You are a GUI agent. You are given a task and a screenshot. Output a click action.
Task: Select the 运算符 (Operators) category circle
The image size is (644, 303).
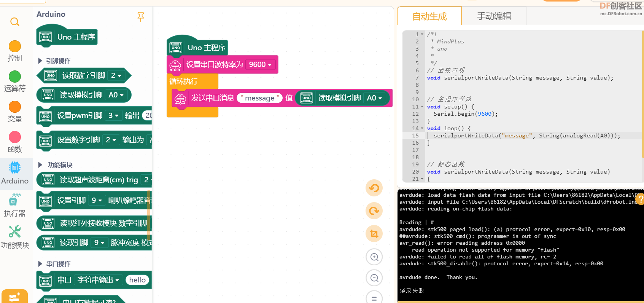tap(15, 77)
